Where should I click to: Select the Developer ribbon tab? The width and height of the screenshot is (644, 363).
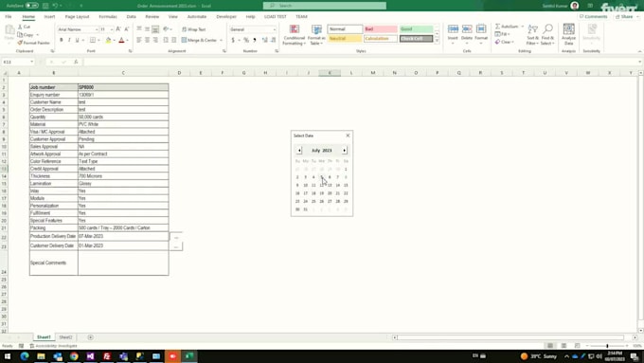(x=226, y=17)
